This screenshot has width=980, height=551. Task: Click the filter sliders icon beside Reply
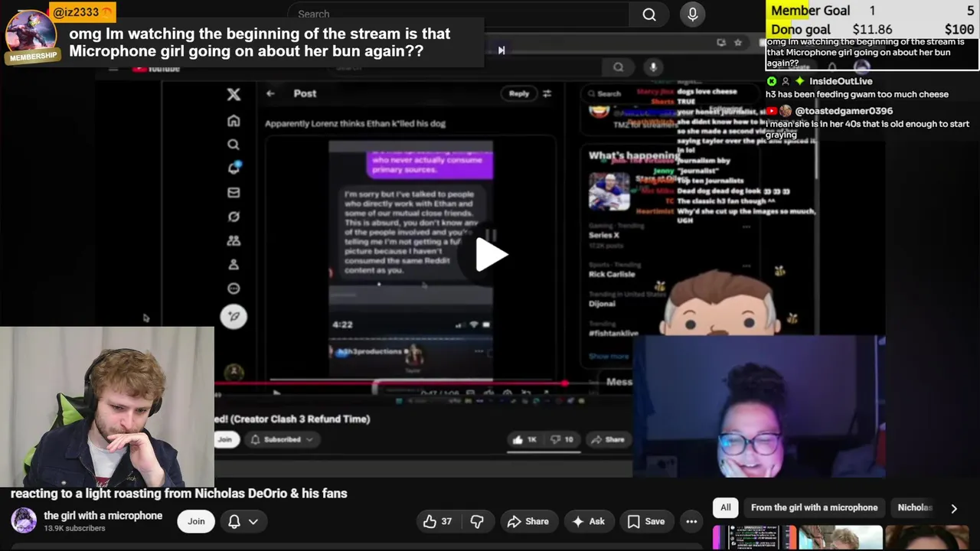click(547, 93)
